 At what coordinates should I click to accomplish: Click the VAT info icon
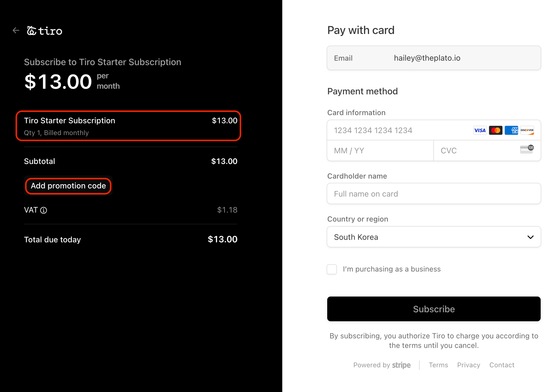click(x=44, y=210)
